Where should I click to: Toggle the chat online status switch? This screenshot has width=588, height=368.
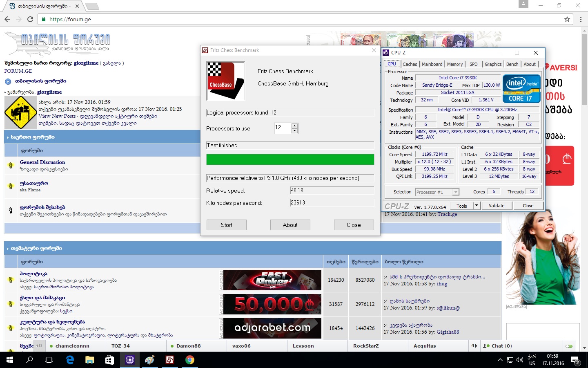(x=569, y=346)
